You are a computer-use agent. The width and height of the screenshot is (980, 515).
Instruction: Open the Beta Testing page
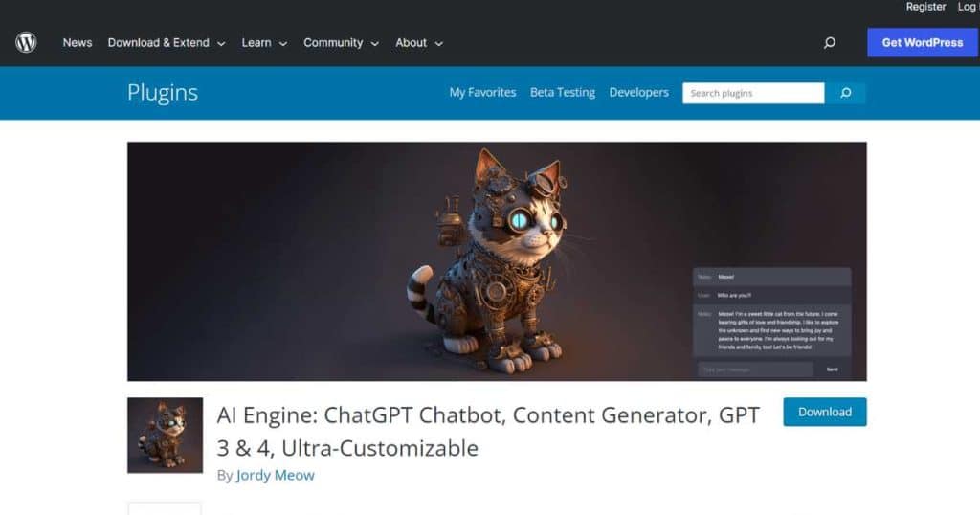click(563, 93)
